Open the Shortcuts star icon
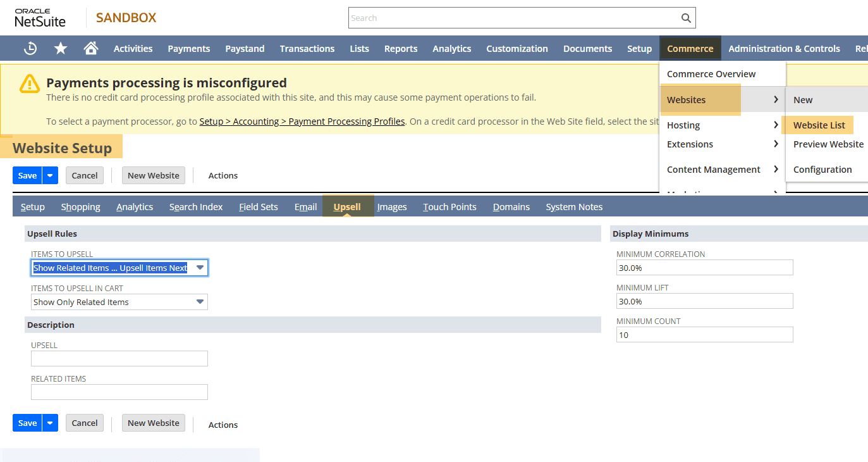This screenshot has width=868, height=462. [60, 48]
